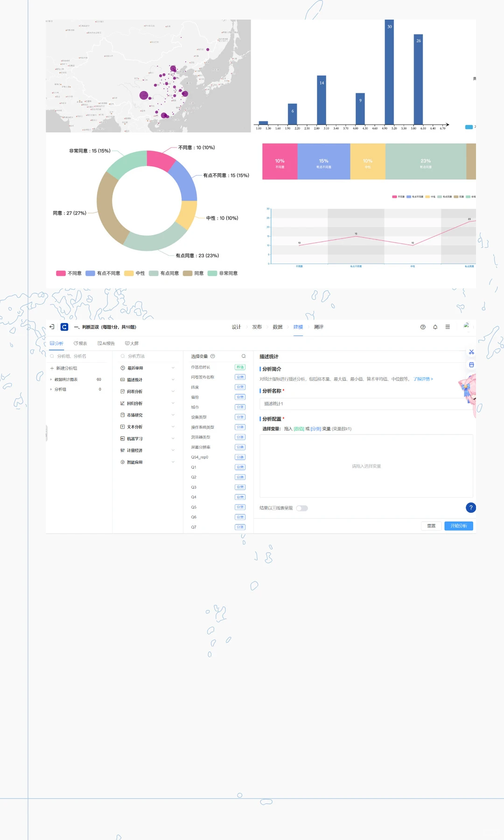The width and height of the screenshot is (504, 840).
Task: Expand the 最近使用 method group
Action: pyautogui.click(x=173, y=368)
